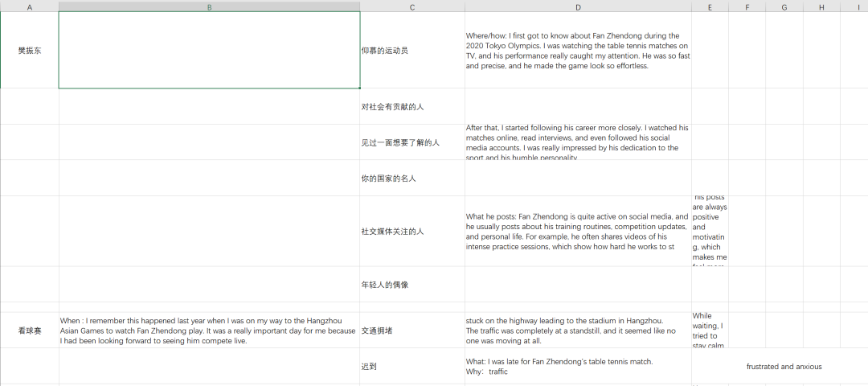This screenshot has height=386, width=868.
Task: Select the cell starting 'Where/how: I first got'
Action: (x=577, y=50)
